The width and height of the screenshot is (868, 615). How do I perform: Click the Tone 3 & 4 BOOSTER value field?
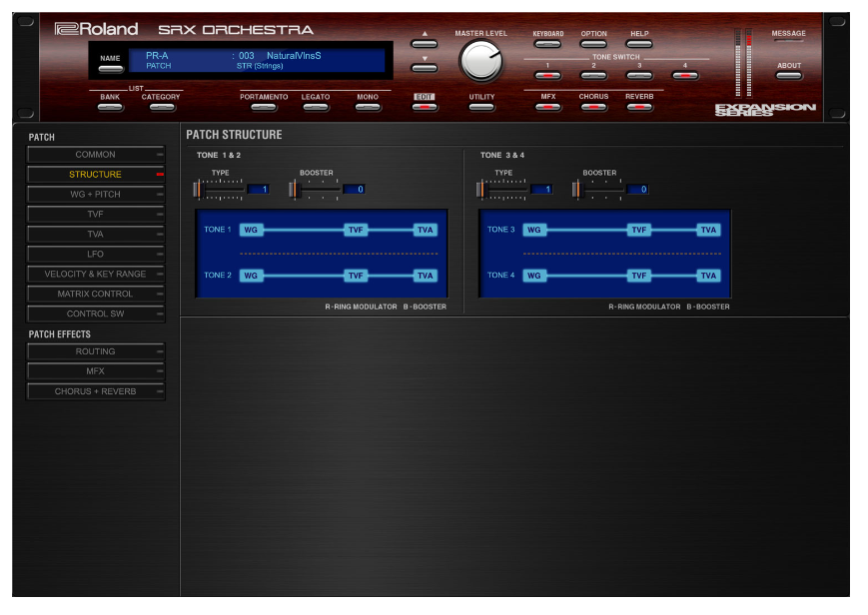tap(637, 190)
